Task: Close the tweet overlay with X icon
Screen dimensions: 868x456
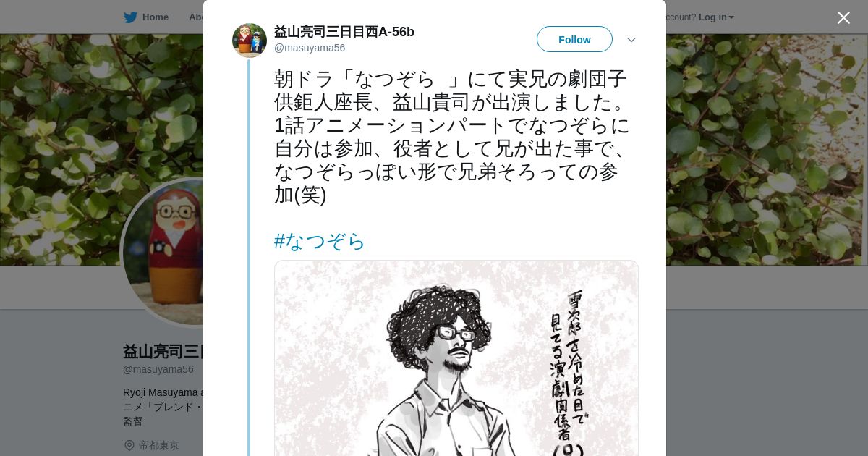Action: pos(843,17)
